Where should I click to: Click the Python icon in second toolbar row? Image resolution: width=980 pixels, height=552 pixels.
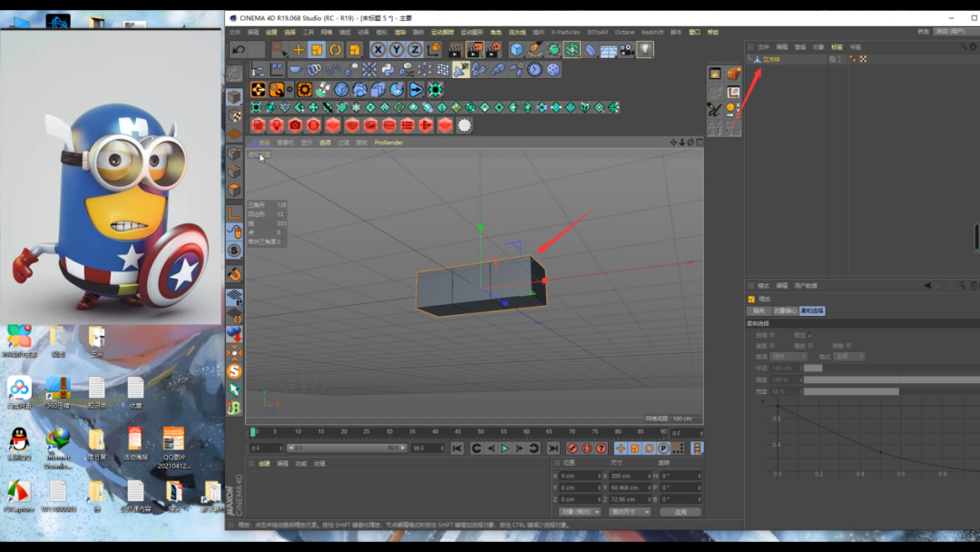coord(387,69)
